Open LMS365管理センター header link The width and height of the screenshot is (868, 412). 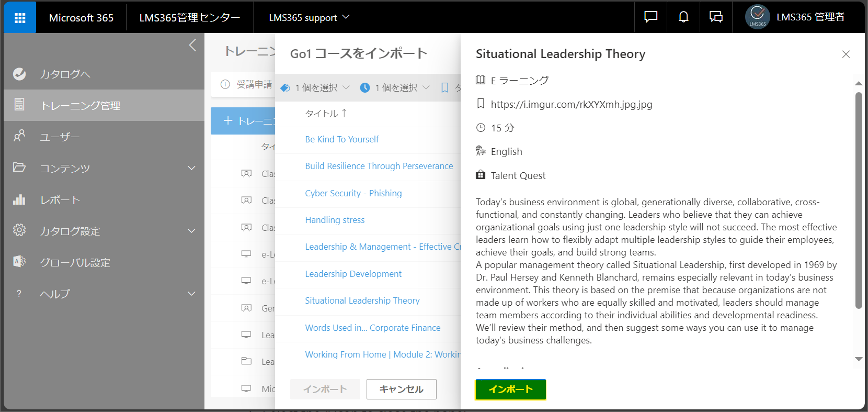pyautogui.click(x=190, y=18)
